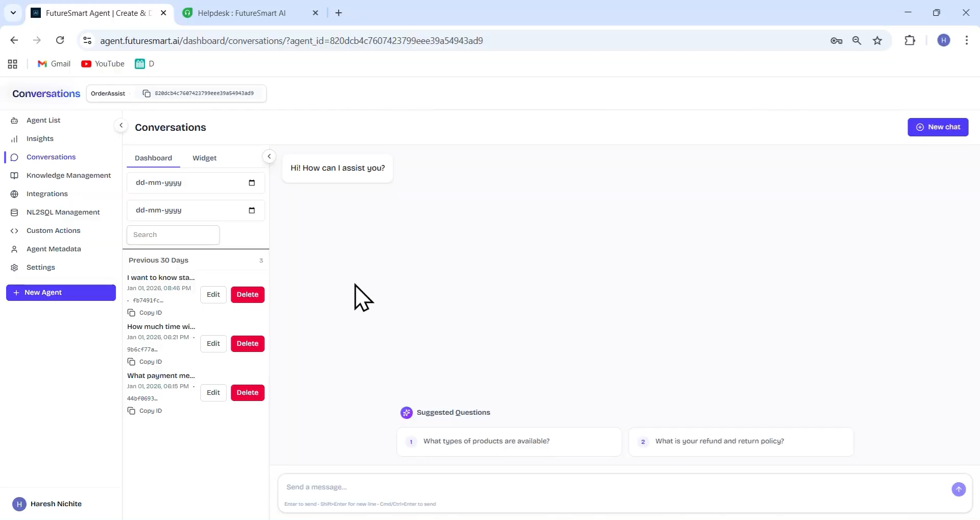Open the first date picker calendar icon

[x=252, y=183]
